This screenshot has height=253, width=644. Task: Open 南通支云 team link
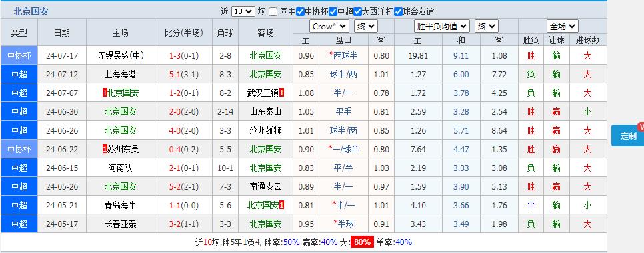265,186
